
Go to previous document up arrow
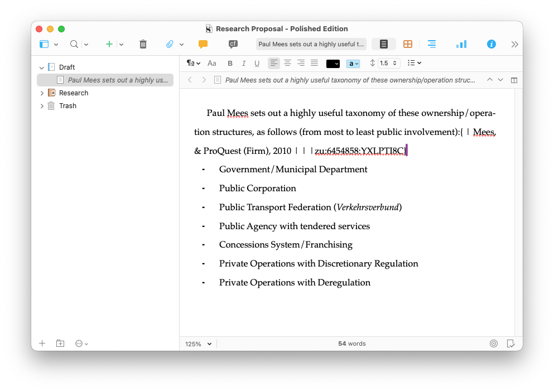coord(490,80)
